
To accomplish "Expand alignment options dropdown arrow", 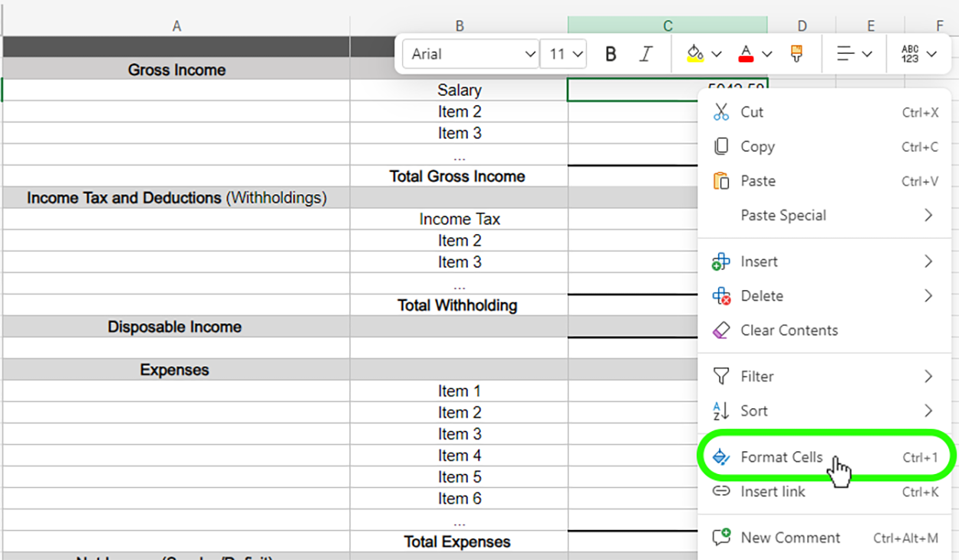I will pos(867,54).
